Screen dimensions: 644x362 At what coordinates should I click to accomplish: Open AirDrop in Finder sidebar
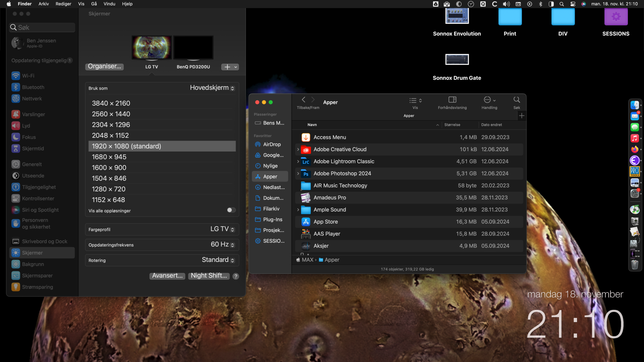271,144
